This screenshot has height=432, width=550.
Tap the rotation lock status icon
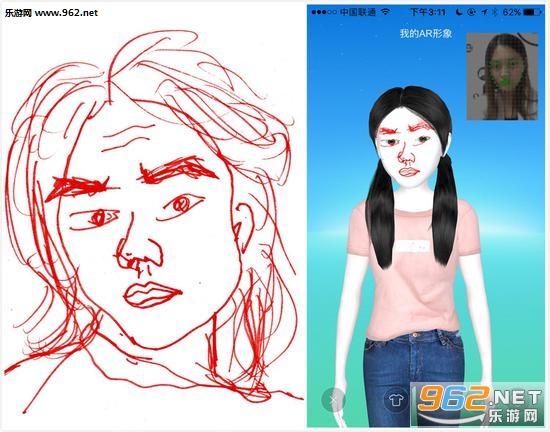pos(472,12)
